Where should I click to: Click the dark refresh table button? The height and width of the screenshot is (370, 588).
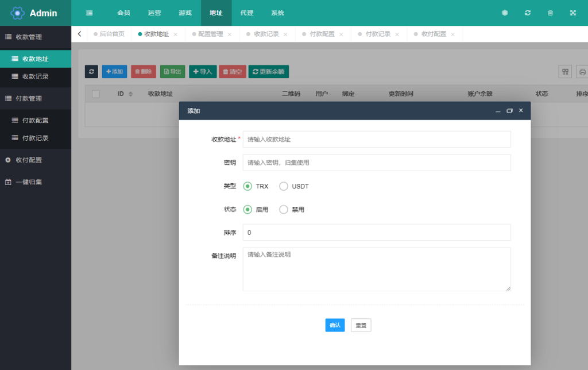coord(91,71)
